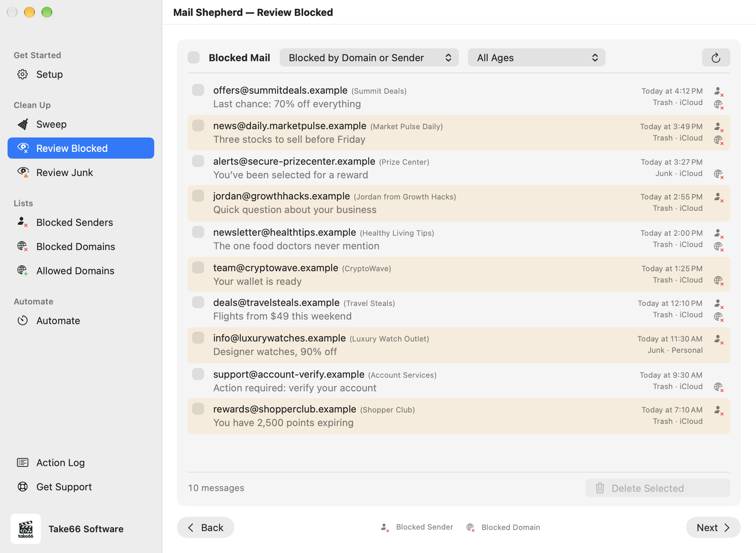Select the Review Blocked sidebar item
This screenshot has height=553, width=756.
81,148
